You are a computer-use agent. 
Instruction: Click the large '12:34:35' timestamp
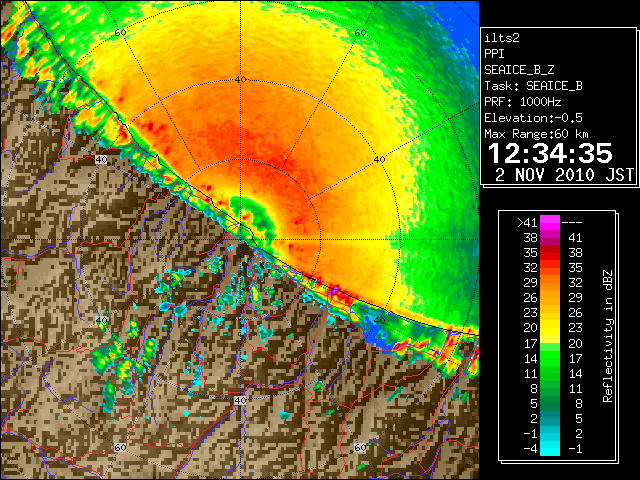[x=550, y=153]
